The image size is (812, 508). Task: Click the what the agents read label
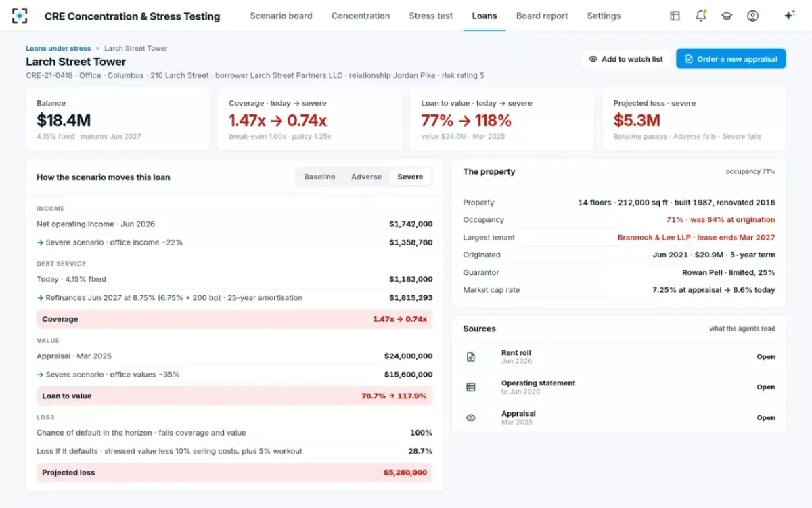click(742, 329)
